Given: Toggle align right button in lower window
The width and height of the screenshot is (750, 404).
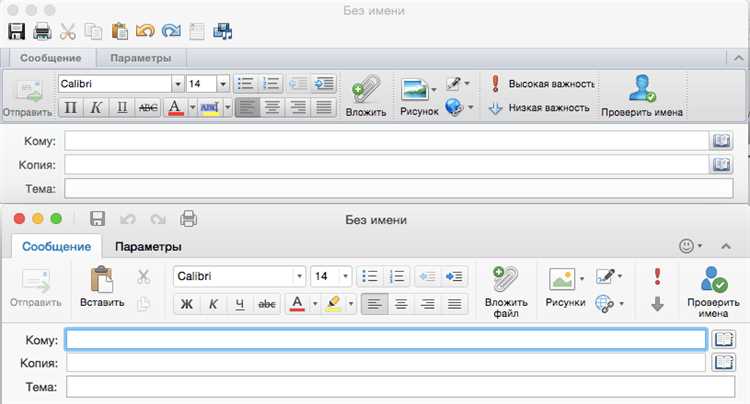Looking at the screenshot, I should [x=428, y=304].
